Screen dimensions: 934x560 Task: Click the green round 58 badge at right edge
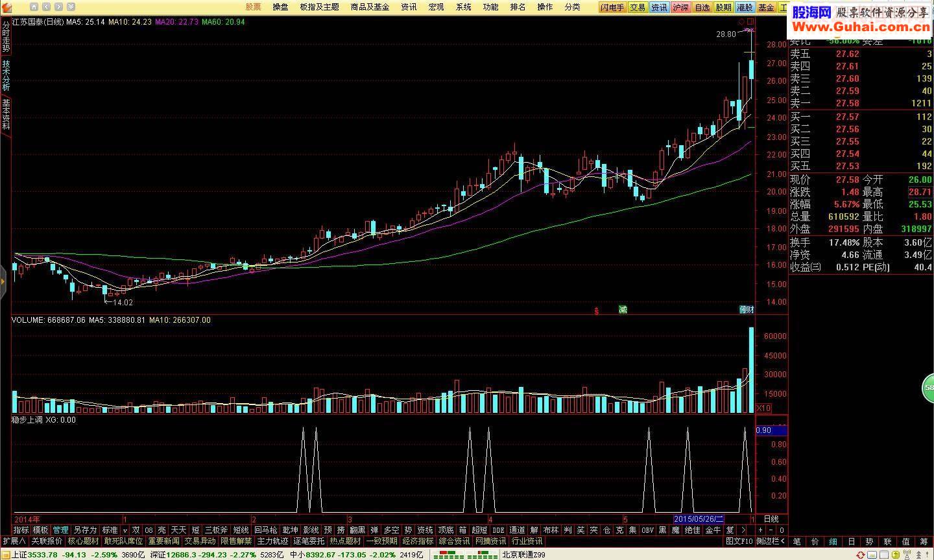929,388
